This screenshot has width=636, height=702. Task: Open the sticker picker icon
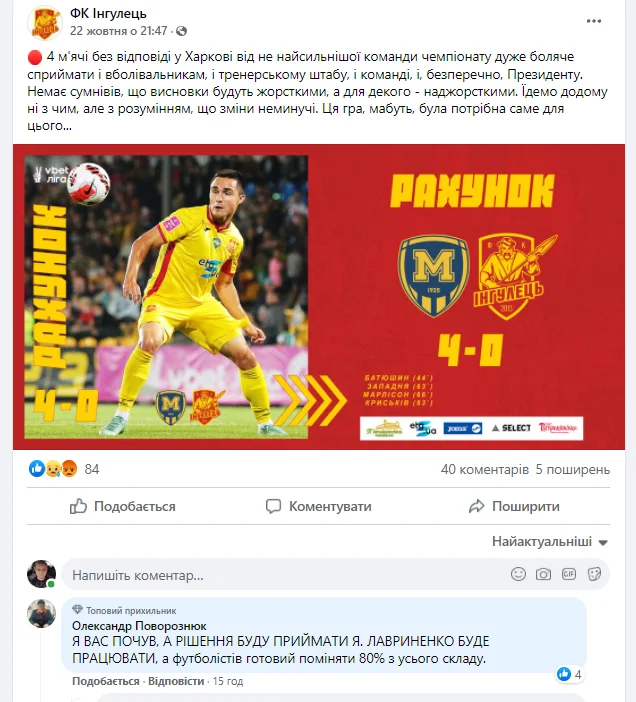click(594, 574)
